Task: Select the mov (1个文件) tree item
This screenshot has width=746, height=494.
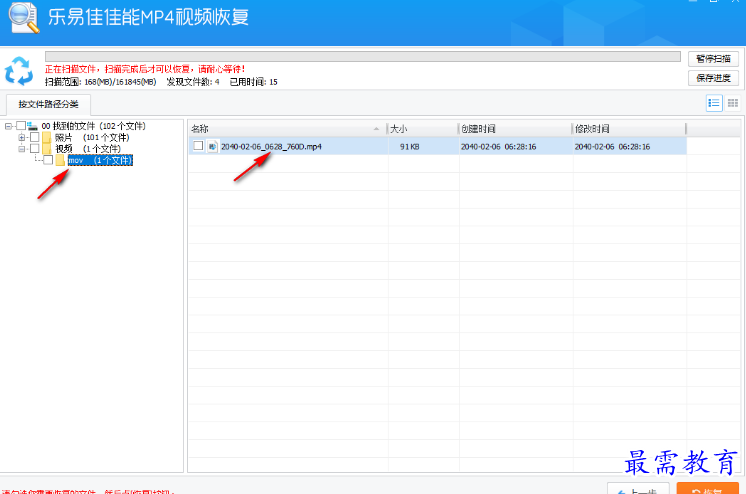Action: point(100,160)
